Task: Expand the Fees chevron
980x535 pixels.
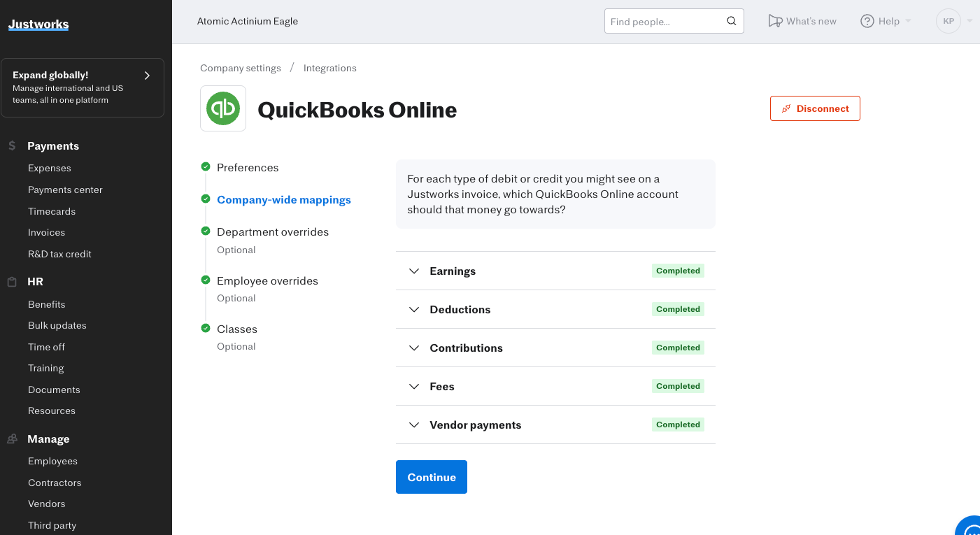Action: click(x=414, y=386)
